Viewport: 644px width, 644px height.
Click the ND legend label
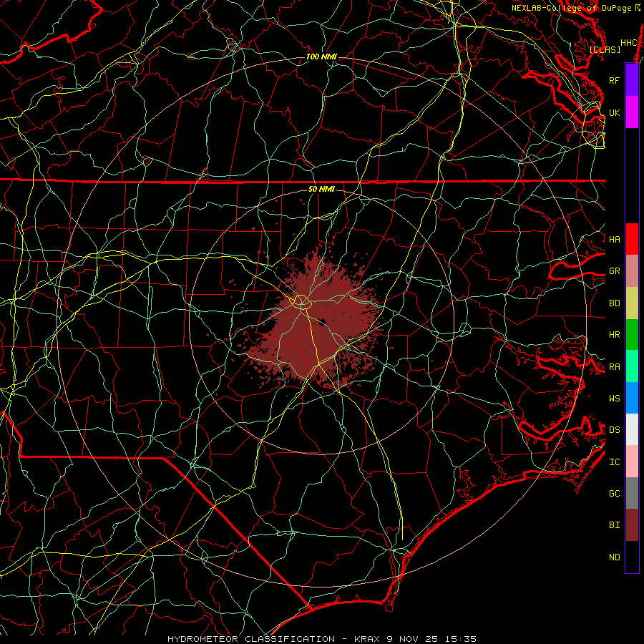[614, 557]
